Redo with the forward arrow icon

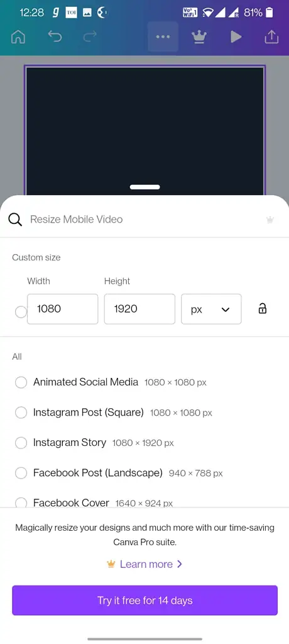(89, 37)
